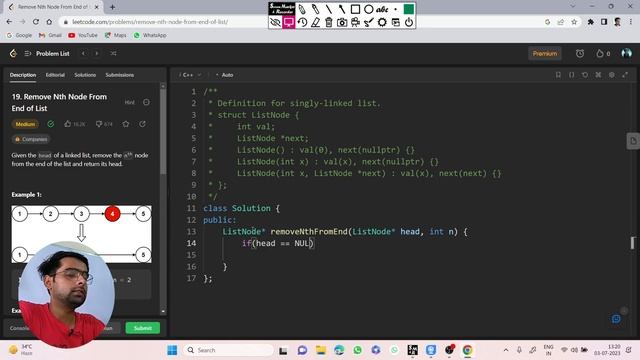Select the highlighter marker tool in Screen Marker
Viewport: 640px width, 360px height.
click(x=315, y=9)
